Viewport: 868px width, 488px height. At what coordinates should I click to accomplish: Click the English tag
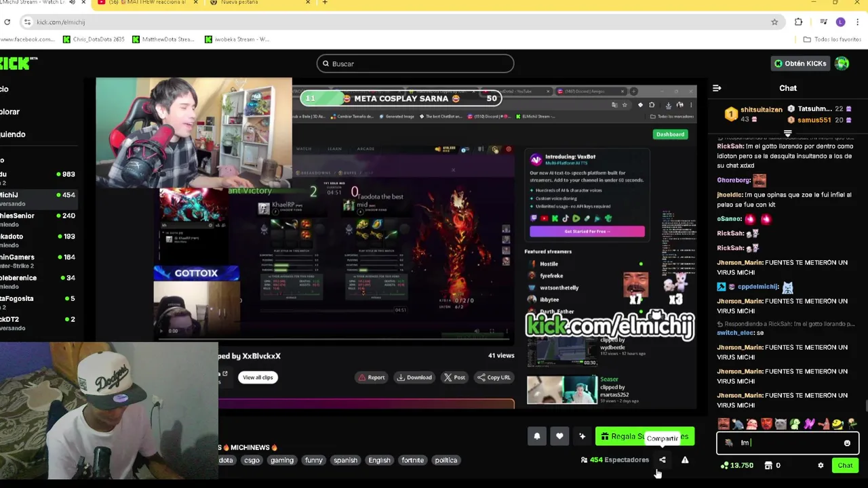coord(379,460)
